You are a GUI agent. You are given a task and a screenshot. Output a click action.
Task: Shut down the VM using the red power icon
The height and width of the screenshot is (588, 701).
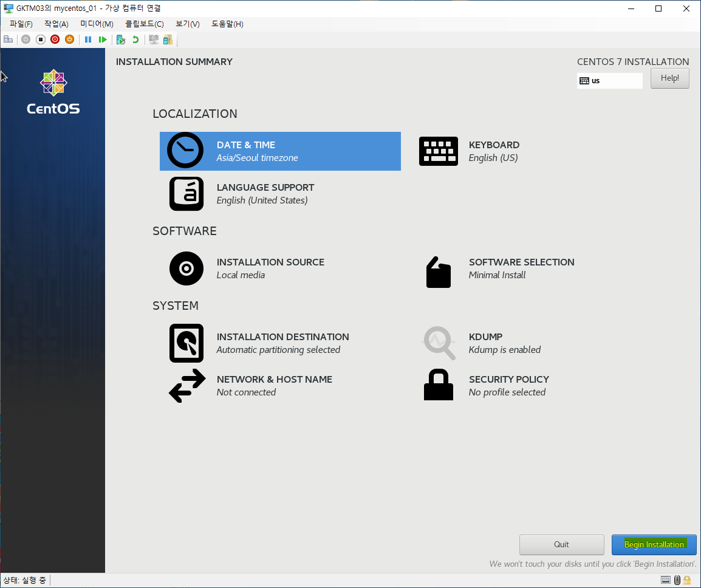(x=55, y=39)
